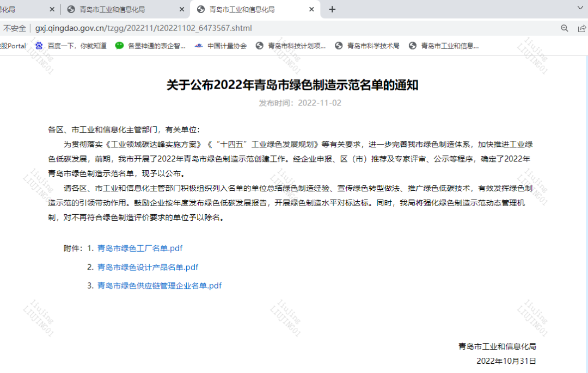Click the article title 关于公布2022年青岛市绿色制造示范名单的通知
This screenshot has height=373, width=588.
click(x=292, y=85)
